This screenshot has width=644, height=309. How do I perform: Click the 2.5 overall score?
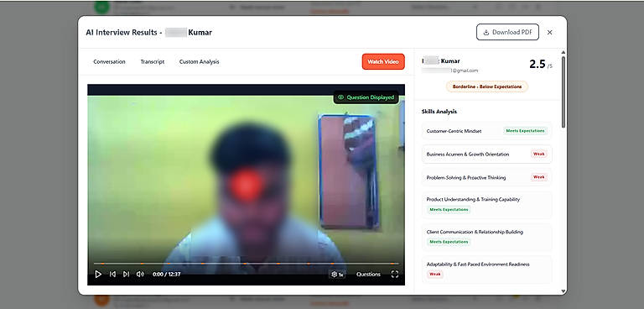point(538,64)
